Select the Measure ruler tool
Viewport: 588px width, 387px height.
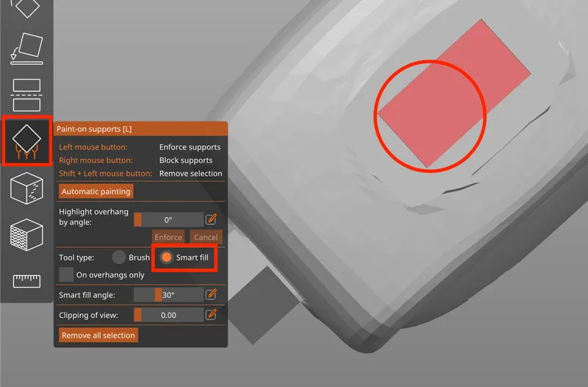(x=26, y=281)
